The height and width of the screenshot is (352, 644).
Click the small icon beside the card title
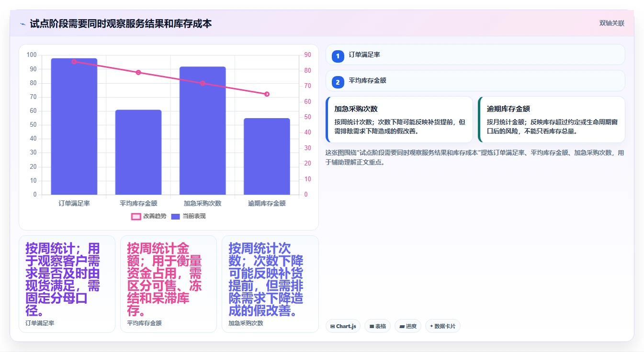tap(23, 24)
